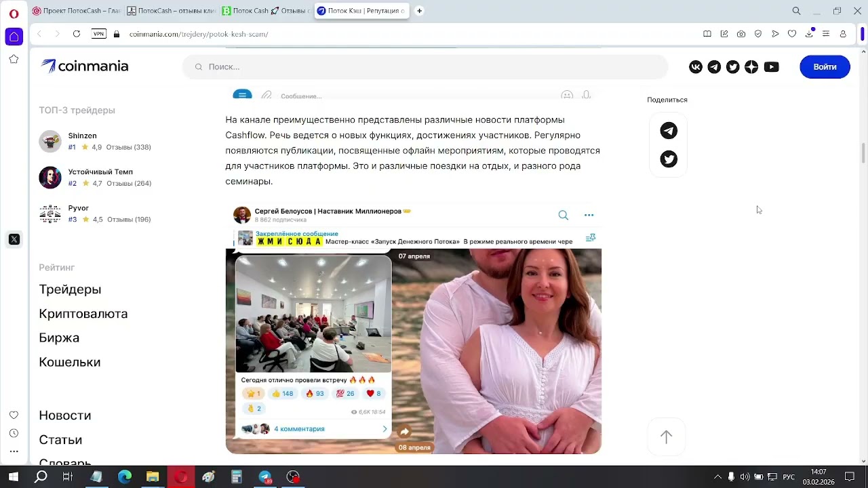Open the downloads icon

pos(809,34)
